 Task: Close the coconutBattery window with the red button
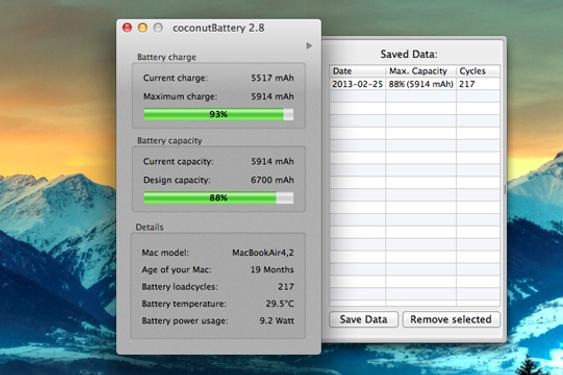(x=127, y=28)
